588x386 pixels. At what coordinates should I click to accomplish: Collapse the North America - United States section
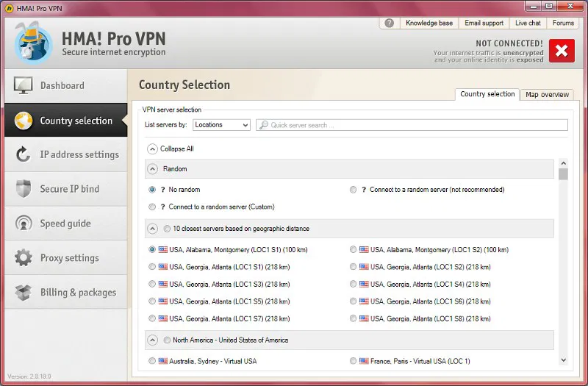click(x=153, y=340)
